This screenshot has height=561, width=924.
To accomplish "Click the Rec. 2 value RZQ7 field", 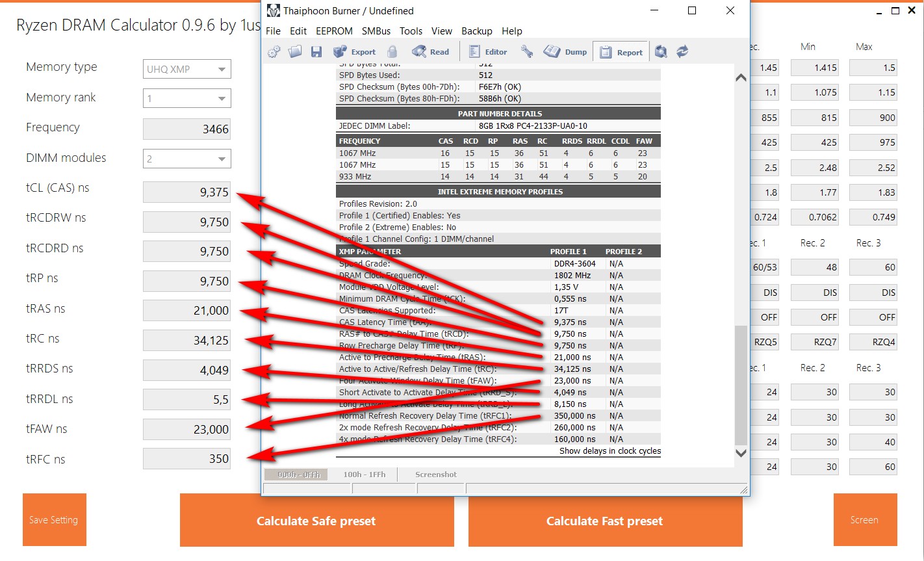I will (x=815, y=342).
